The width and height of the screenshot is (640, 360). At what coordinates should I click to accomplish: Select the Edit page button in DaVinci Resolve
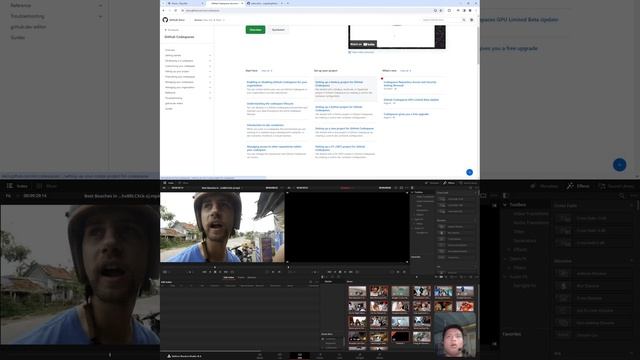(300, 356)
